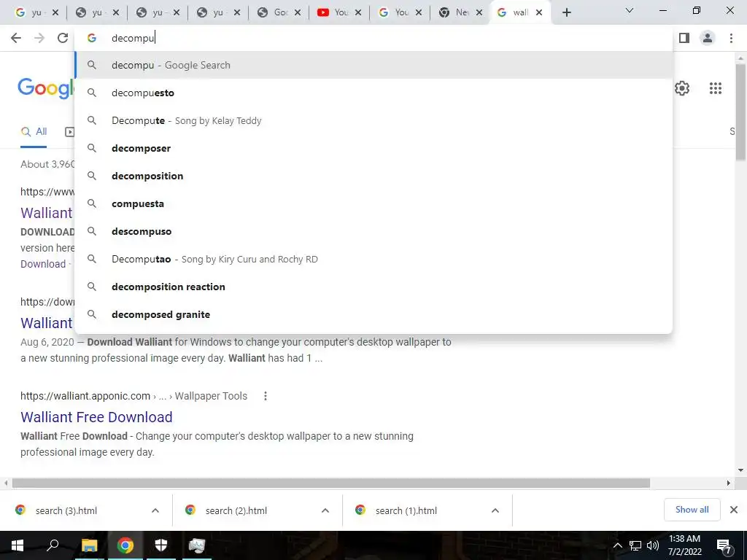The image size is (747, 560).
Task: Open the 'Download' sublink under first result
Action: [43, 264]
